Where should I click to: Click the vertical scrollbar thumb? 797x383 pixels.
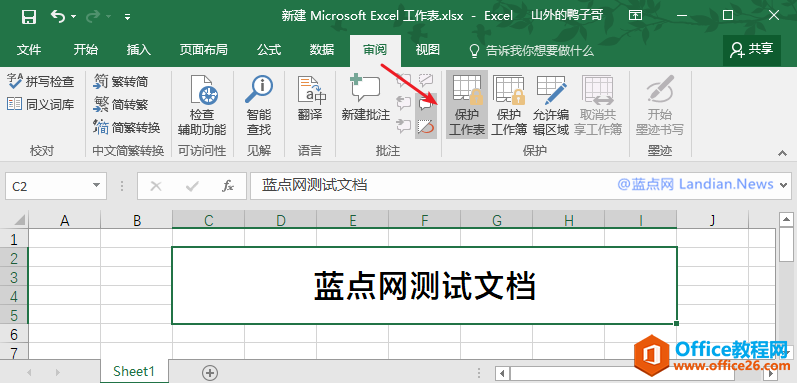click(x=786, y=246)
